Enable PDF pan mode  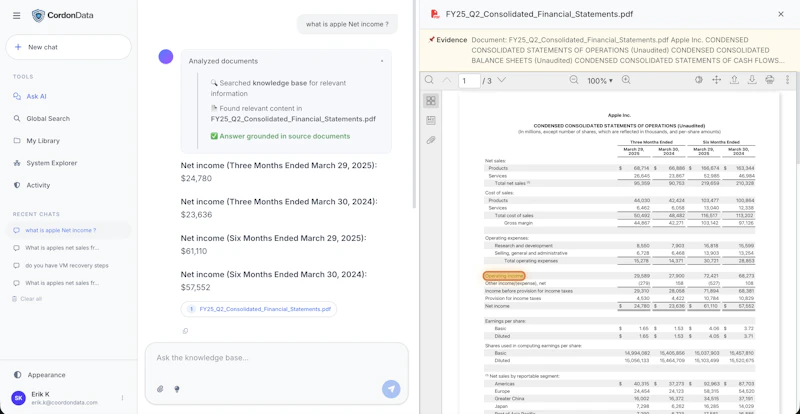[716, 80]
